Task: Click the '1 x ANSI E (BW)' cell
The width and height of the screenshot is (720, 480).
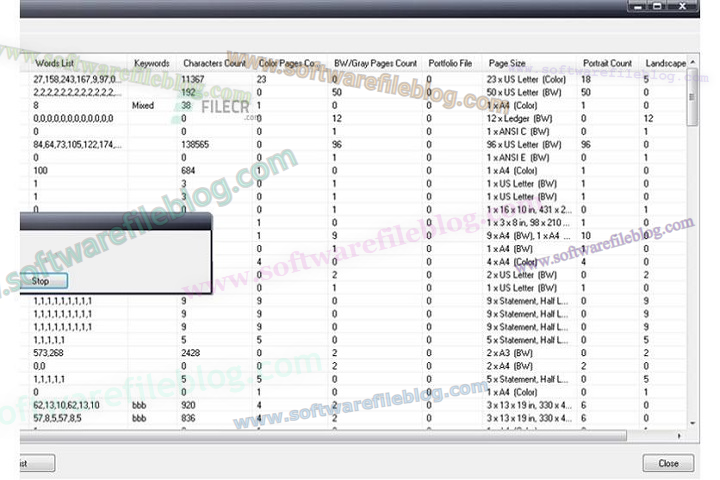Action: click(x=518, y=158)
